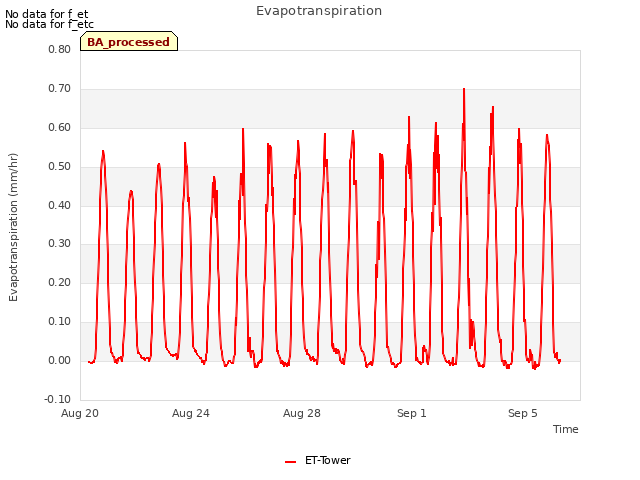The height and width of the screenshot is (480, 640).
Task: Click the Sep 1 x-axis label
Action: 412,413
